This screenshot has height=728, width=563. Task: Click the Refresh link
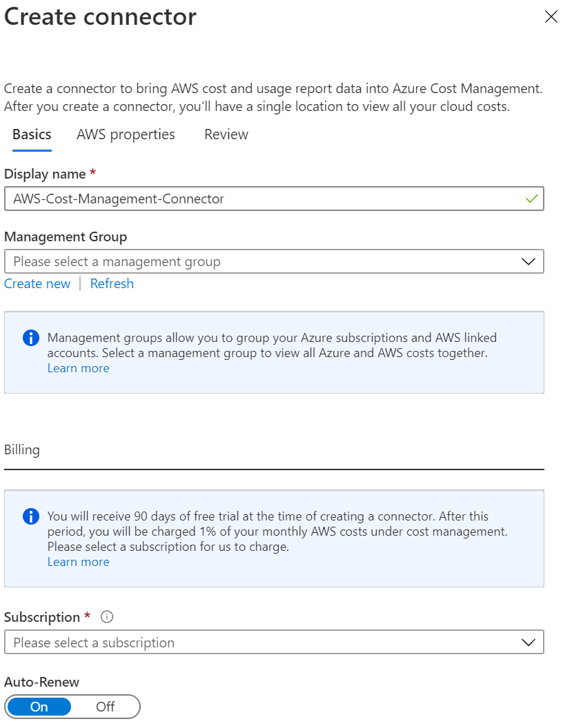pos(112,283)
